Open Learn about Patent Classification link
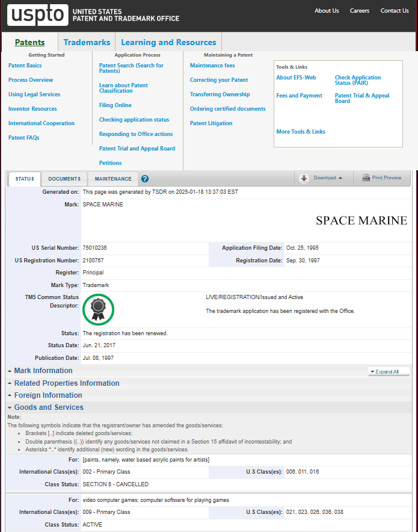Viewport: 418px width, 532px height. [123, 88]
